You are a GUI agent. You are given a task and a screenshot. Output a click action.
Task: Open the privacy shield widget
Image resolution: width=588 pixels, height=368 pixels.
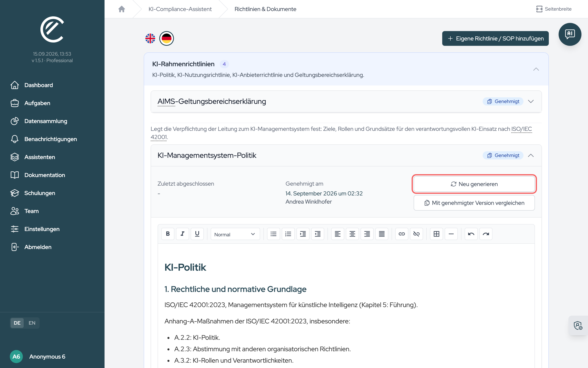[578, 326]
